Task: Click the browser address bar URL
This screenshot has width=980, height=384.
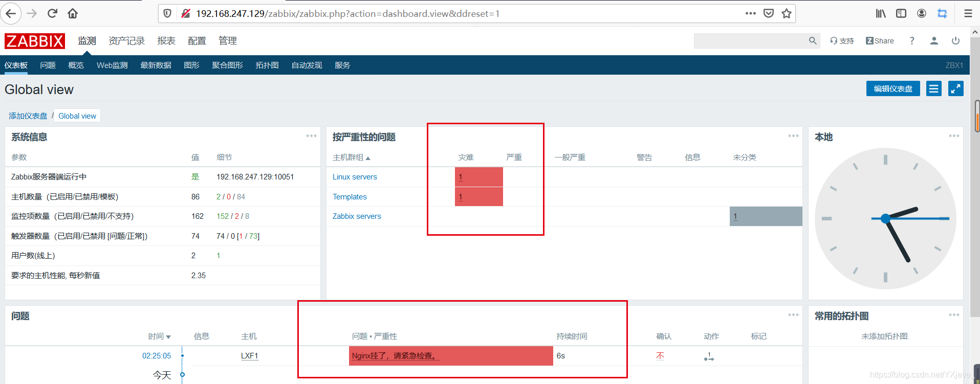Action: click(x=347, y=14)
